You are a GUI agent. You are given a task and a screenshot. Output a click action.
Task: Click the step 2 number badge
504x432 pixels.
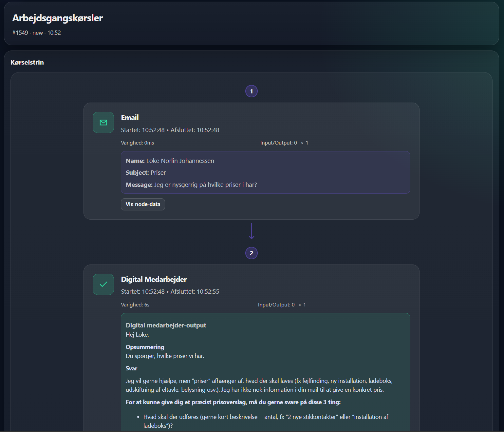(x=251, y=253)
